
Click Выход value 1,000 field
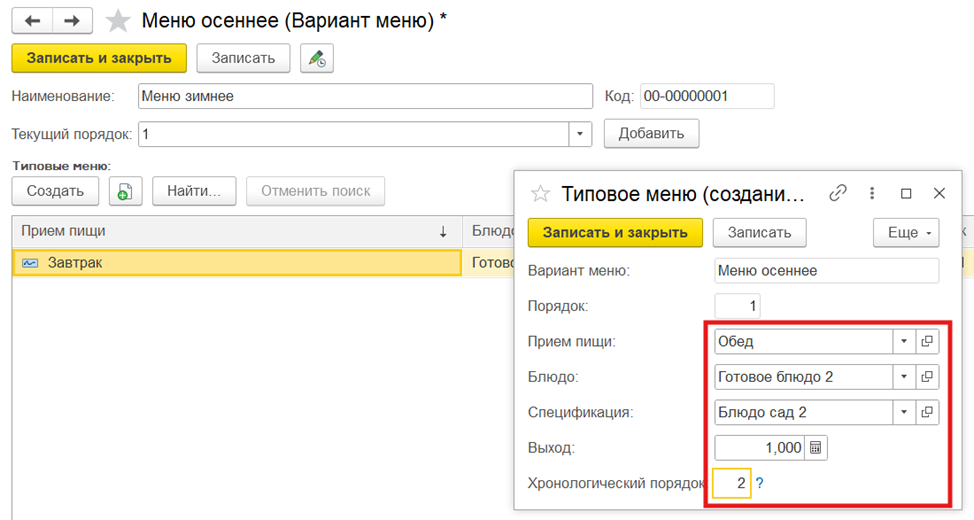760,447
